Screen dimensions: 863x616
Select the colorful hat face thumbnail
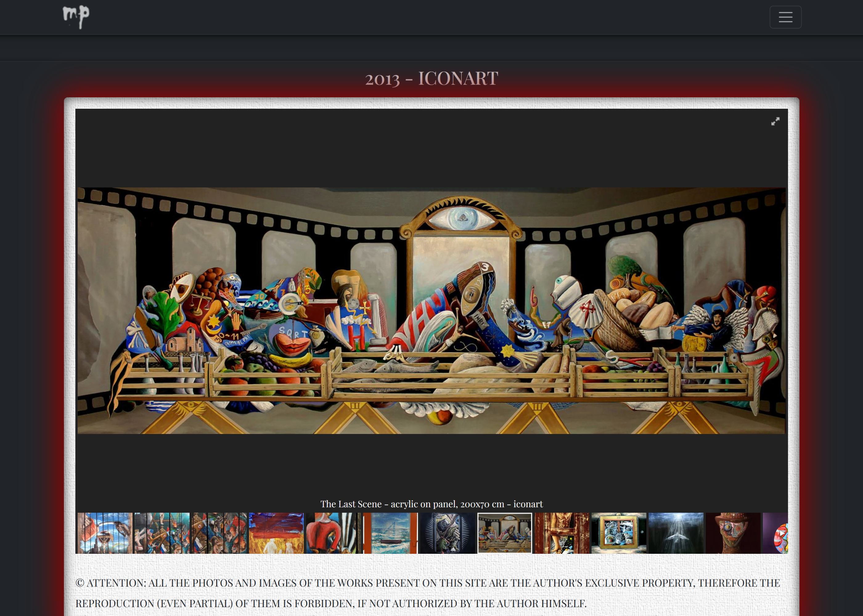click(x=733, y=533)
